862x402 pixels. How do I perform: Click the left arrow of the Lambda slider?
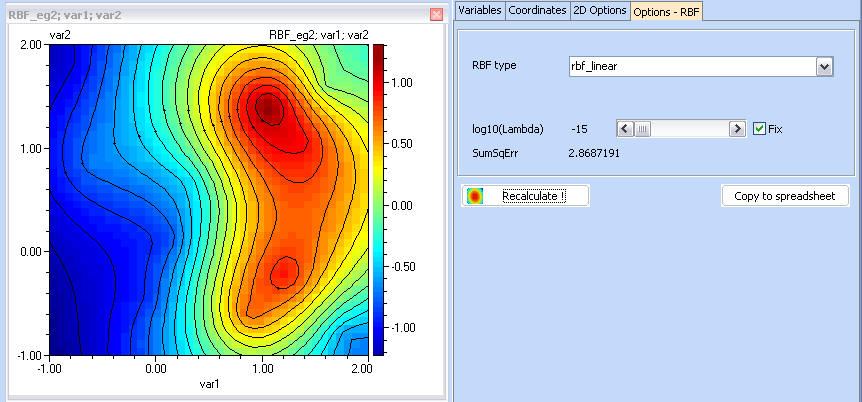click(625, 129)
